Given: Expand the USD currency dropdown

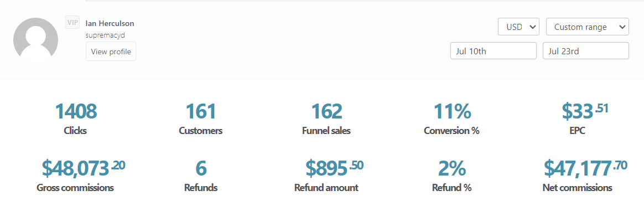Looking at the screenshot, I should [x=518, y=27].
